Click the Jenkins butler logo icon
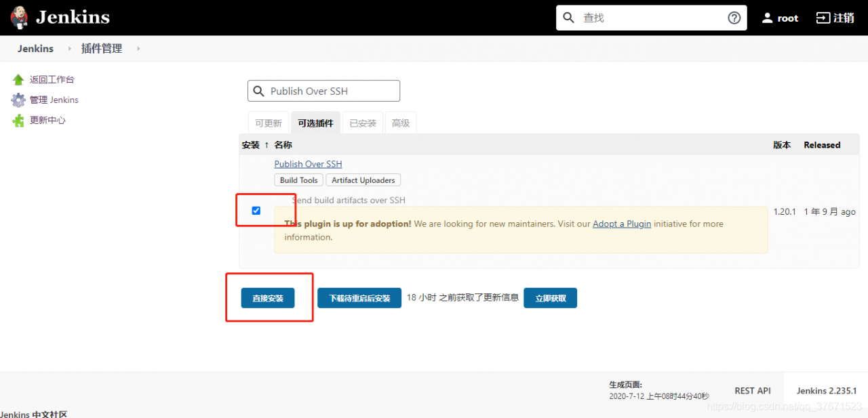Image resolution: width=868 pixels, height=418 pixels. coord(20,18)
